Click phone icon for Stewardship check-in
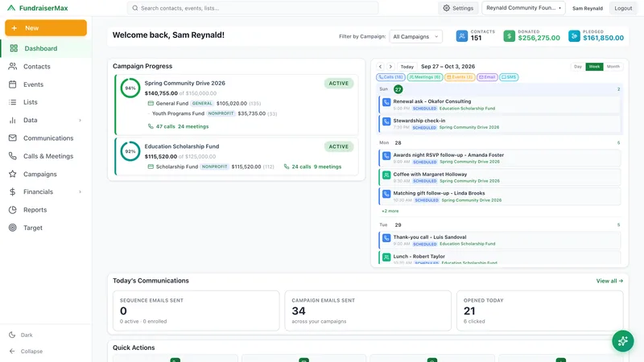This screenshot has height=362, width=644. 386,121
